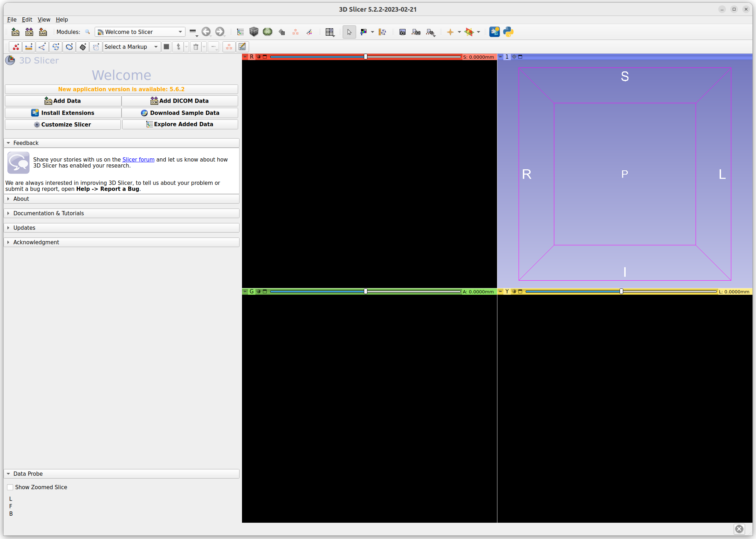Create new point list markup

(x=16, y=47)
